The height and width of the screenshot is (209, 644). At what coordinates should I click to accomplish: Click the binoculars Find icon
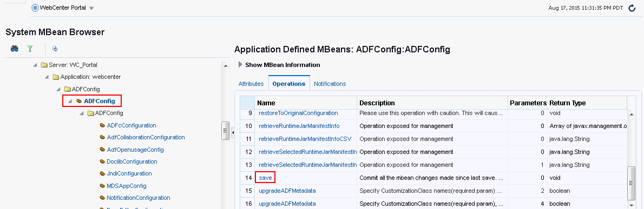pyautogui.click(x=15, y=49)
